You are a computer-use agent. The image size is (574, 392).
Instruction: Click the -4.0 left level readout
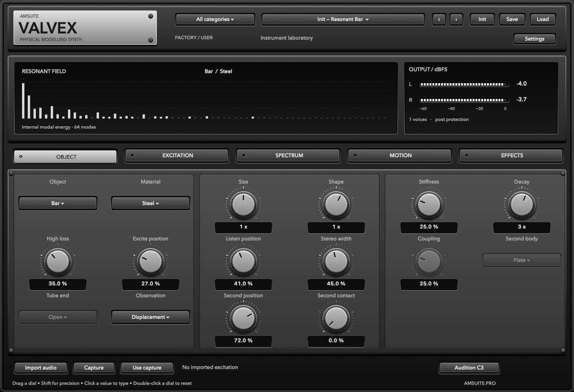[521, 84]
